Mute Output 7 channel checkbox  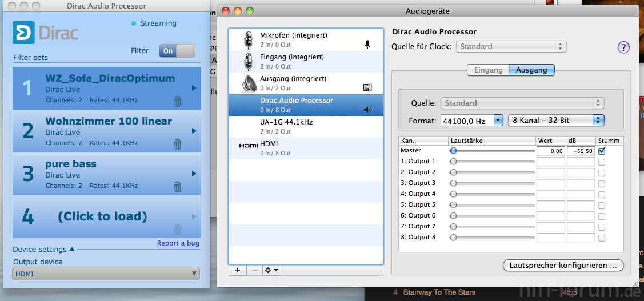click(x=602, y=227)
